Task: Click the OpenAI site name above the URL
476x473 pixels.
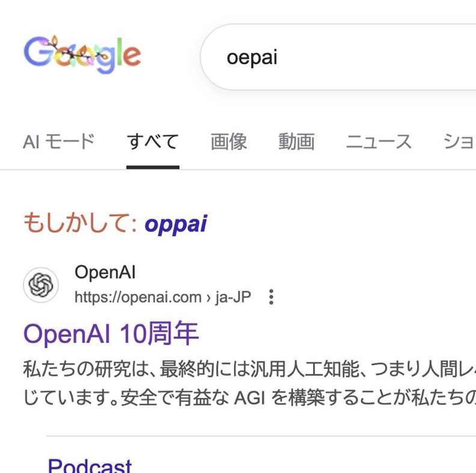Action: point(105,272)
